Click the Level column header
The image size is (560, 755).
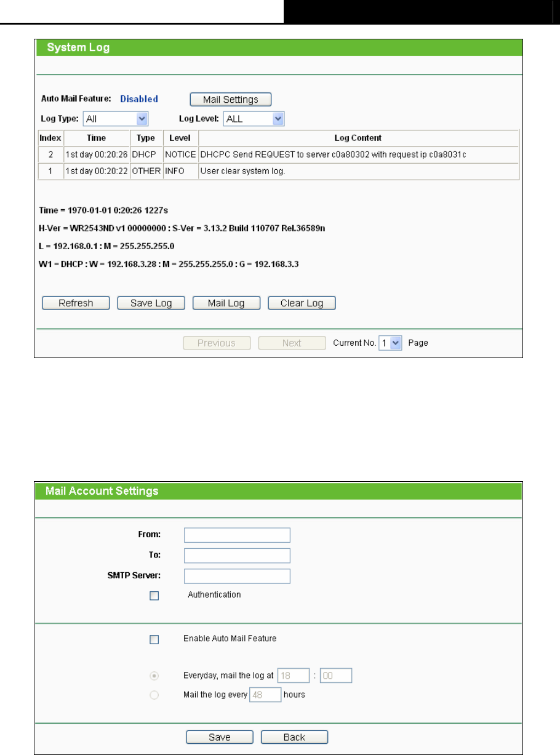click(180, 138)
